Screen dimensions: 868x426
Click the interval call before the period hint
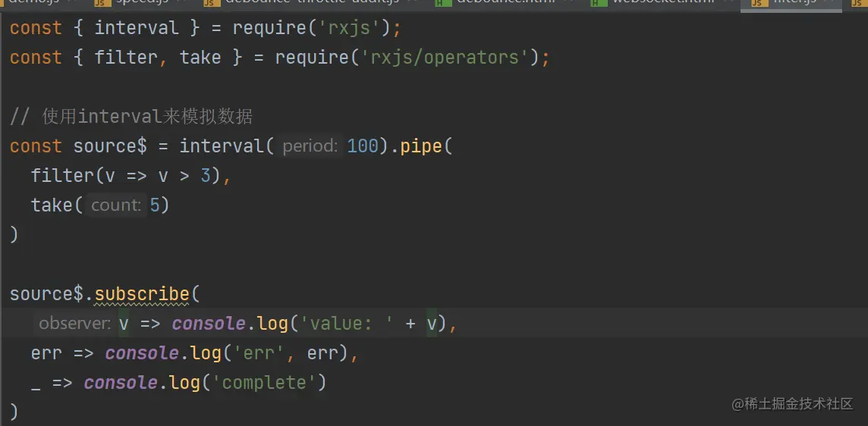pos(222,146)
